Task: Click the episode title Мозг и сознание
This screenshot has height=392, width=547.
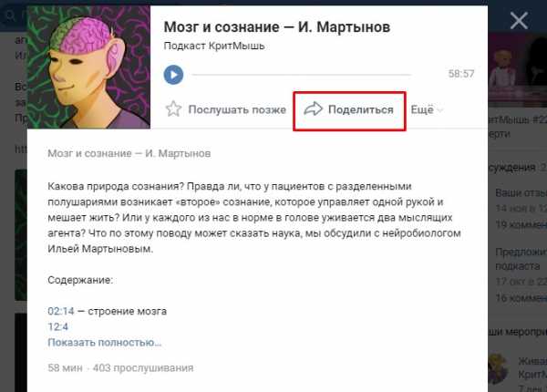Action: click(x=277, y=27)
